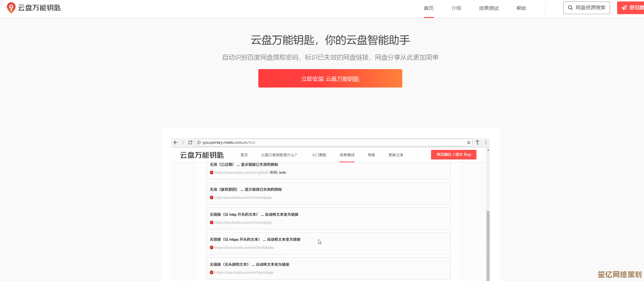This screenshot has width=644, height=281.
Task: Go to 介绍 in top navigation
Action: [x=456, y=8]
